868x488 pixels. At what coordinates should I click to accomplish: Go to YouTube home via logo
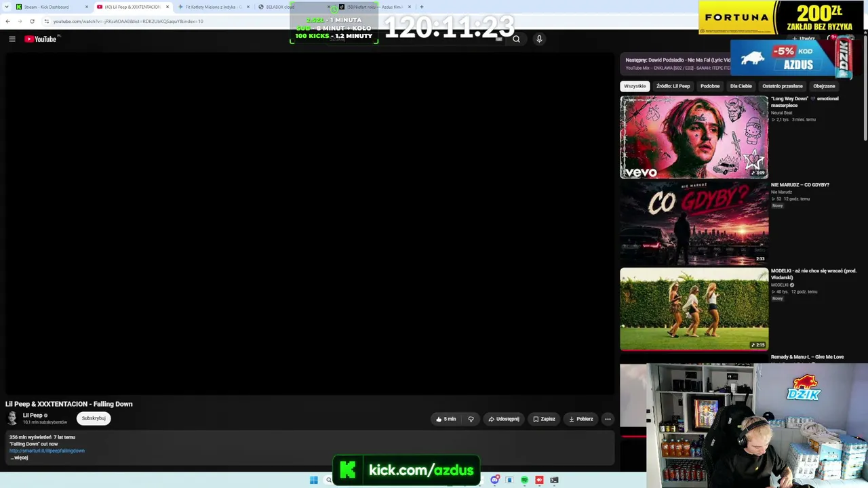click(41, 39)
